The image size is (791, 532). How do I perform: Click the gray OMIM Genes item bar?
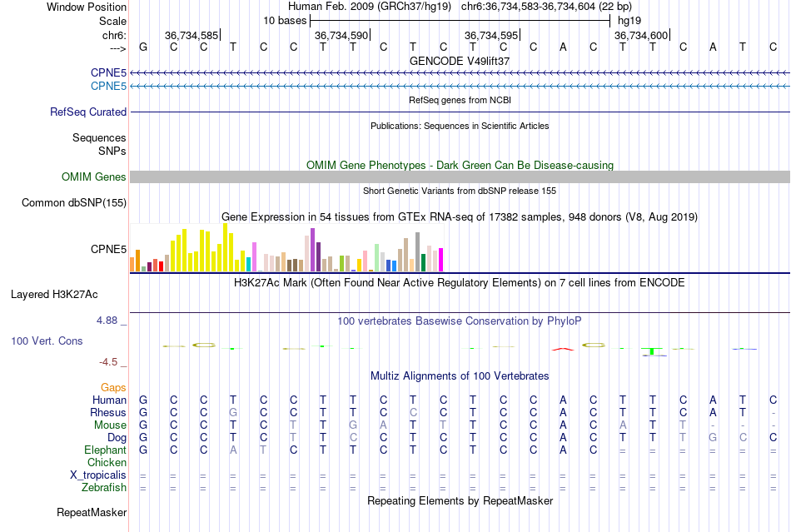click(x=460, y=177)
